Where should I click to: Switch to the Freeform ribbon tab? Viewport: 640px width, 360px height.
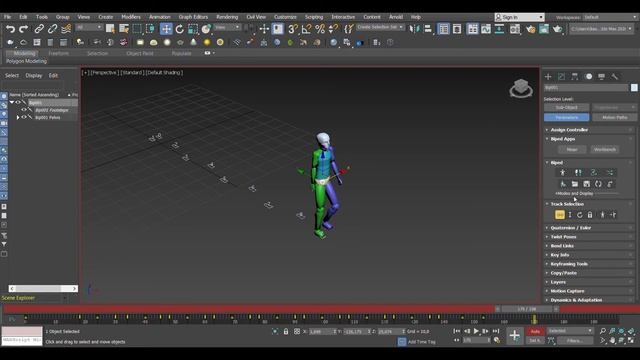(58, 53)
